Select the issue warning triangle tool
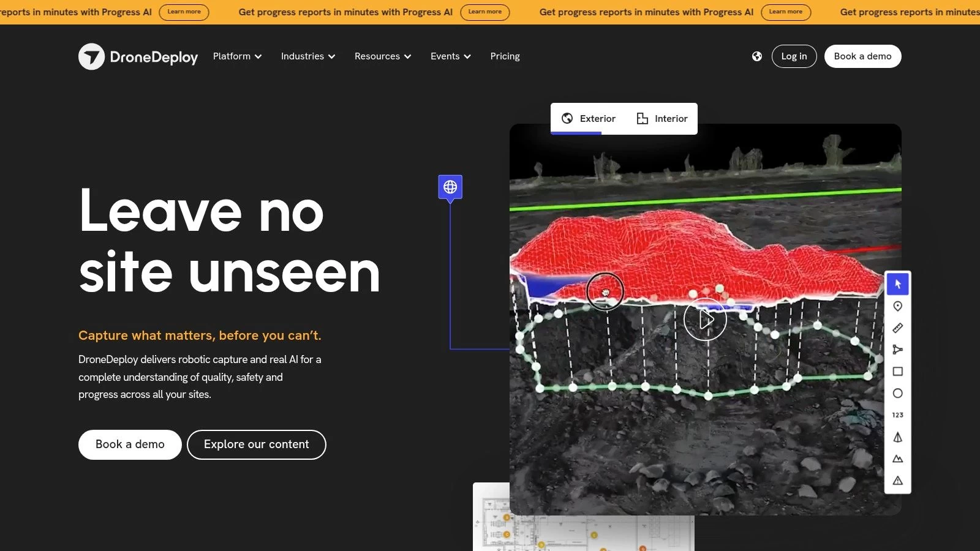This screenshot has height=551, width=980. pos(897,481)
